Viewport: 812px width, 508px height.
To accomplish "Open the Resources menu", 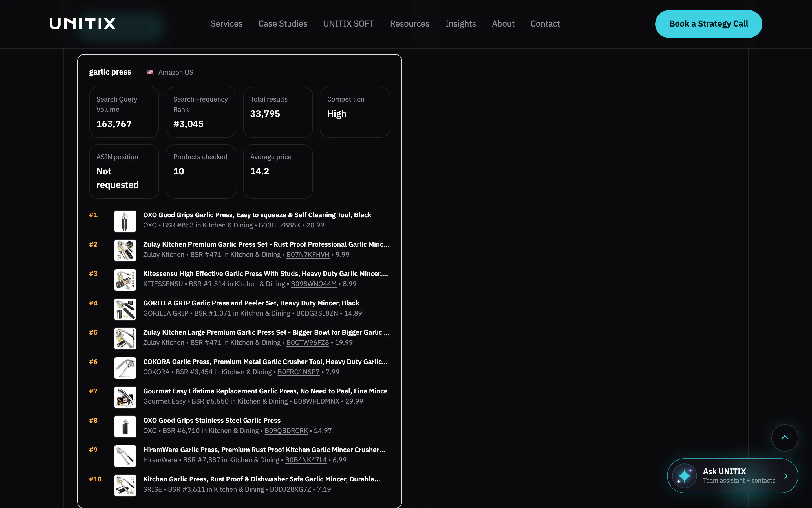I will point(410,23).
